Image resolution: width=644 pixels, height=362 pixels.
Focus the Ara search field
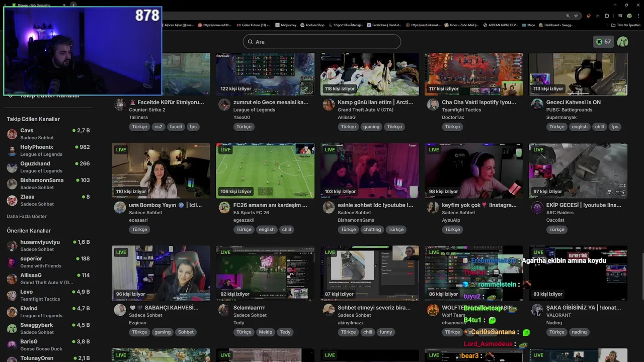point(322,42)
